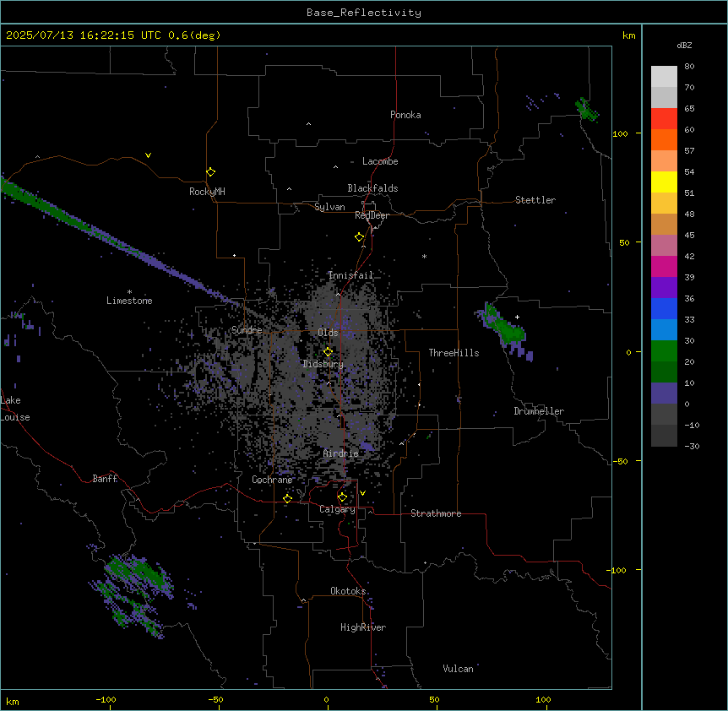Click the yellow station marker above RockyMH
Image resolution: width=728 pixels, height=711 pixels.
(x=211, y=171)
